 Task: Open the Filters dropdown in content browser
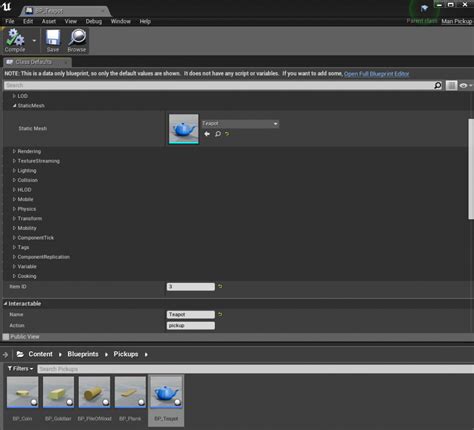click(x=20, y=369)
